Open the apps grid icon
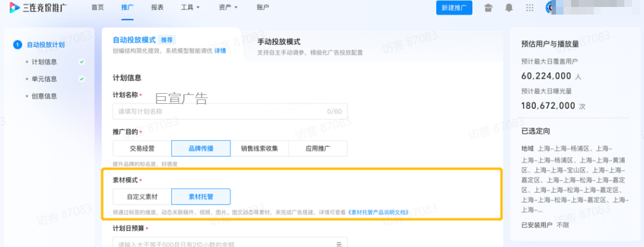 tap(530, 8)
